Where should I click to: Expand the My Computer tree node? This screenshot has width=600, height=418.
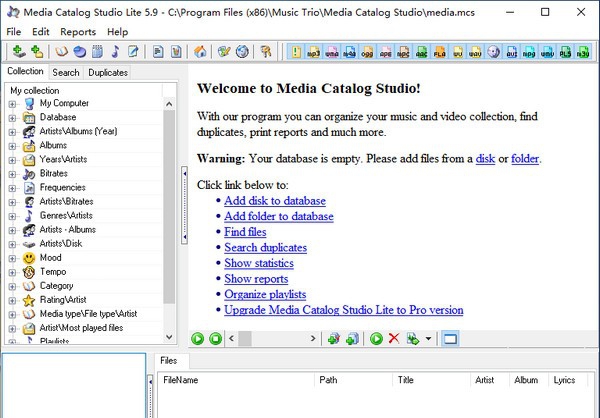12,104
